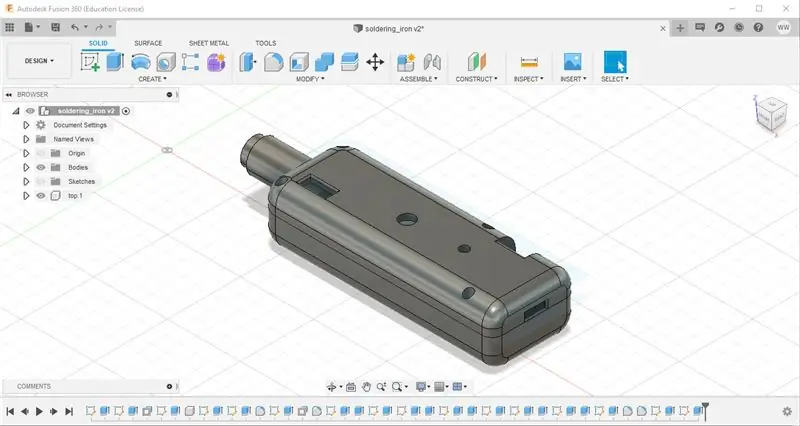
Task: Expand the Document Settings node
Action: [x=26, y=125]
